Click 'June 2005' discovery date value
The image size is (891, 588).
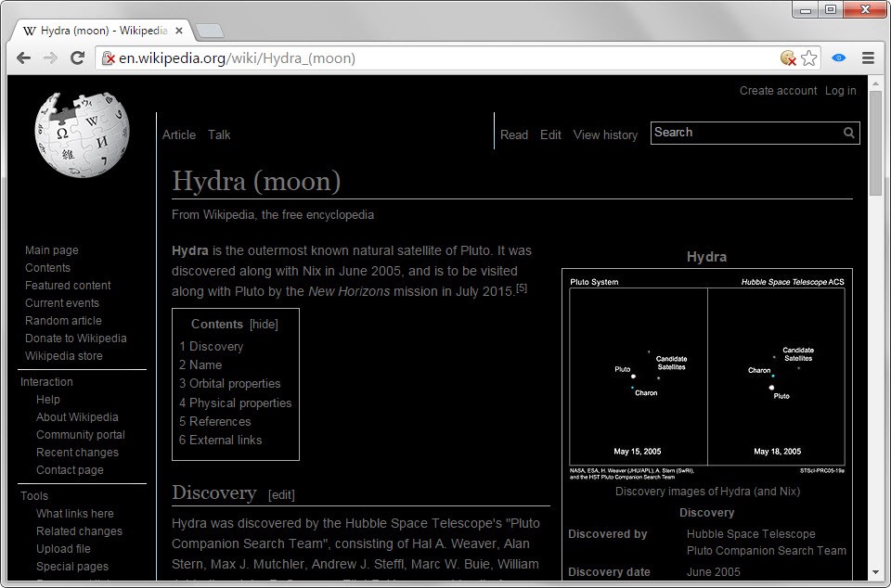[713, 572]
